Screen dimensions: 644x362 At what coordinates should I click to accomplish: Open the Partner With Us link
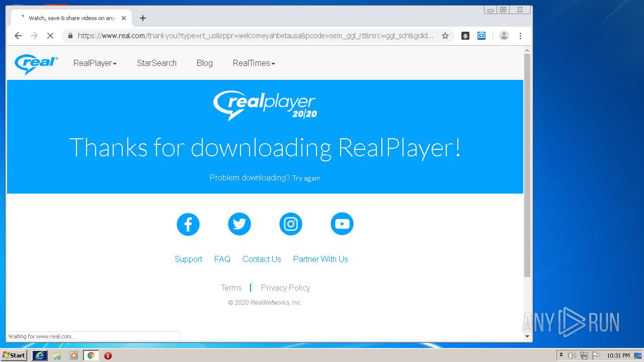[320, 259]
